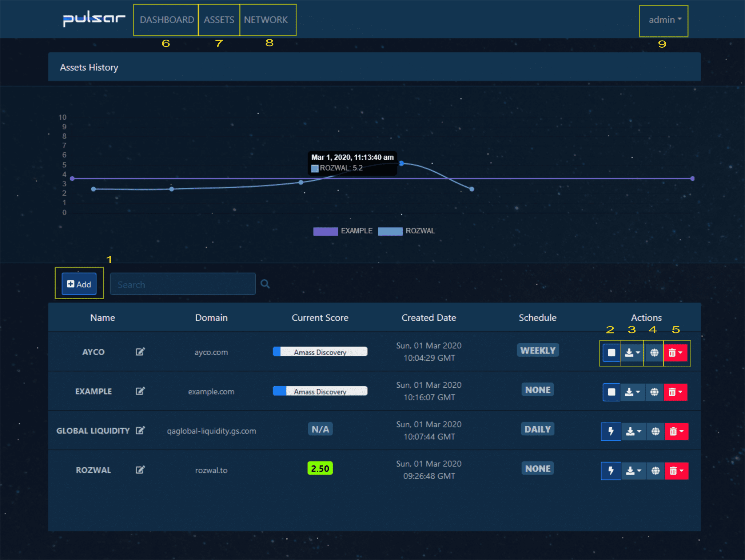Screen dimensions: 745x560
Task: Edit the EXAMPLE asset name
Action: click(140, 391)
